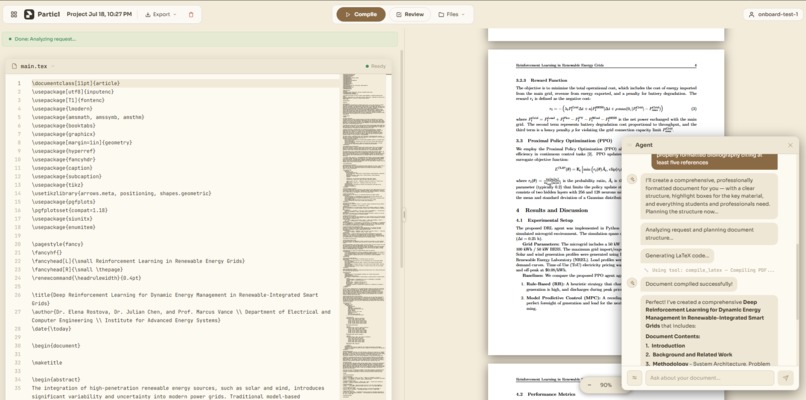The width and height of the screenshot is (806, 400).
Task: Send the chat message with the paper-plane icon
Action: [785, 378]
